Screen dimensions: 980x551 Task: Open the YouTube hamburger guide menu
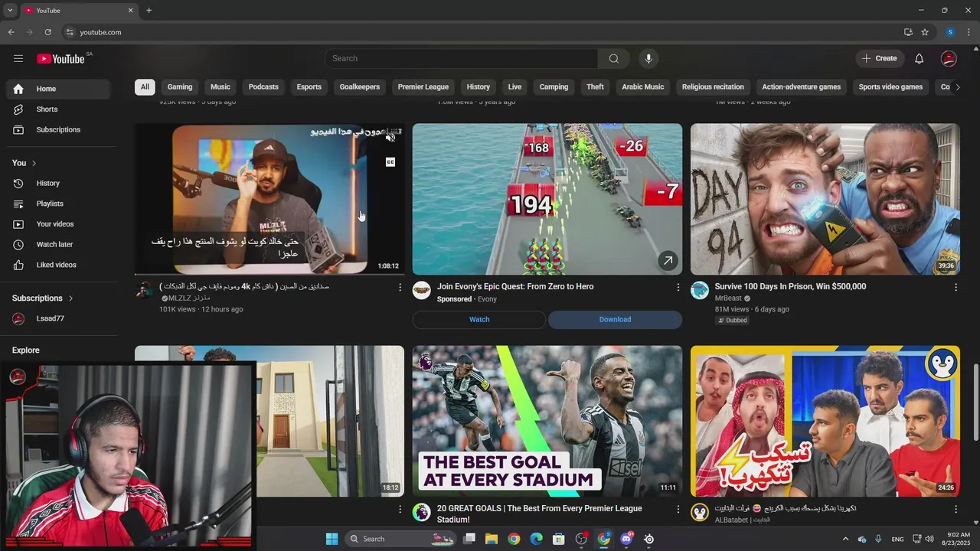[x=18, y=58]
